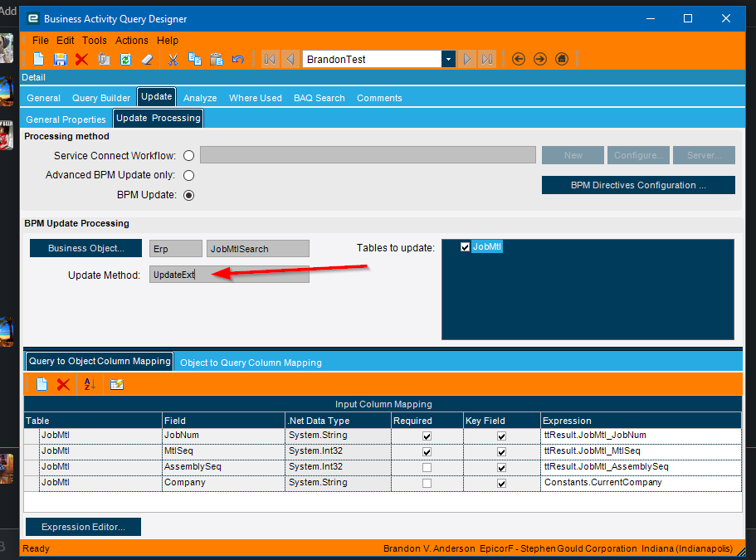
Task: Toggle Key Field checkbox for JobNum row
Action: [501, 436]
